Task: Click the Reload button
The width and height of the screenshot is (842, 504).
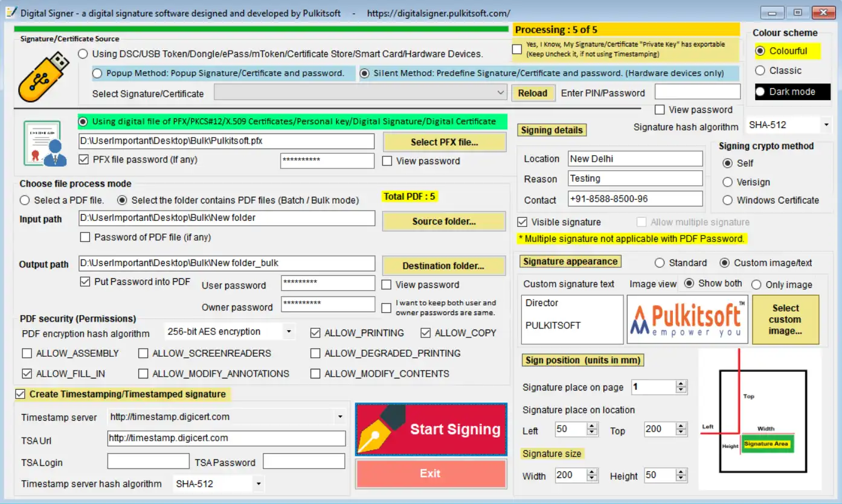Action: coord(533,93)
